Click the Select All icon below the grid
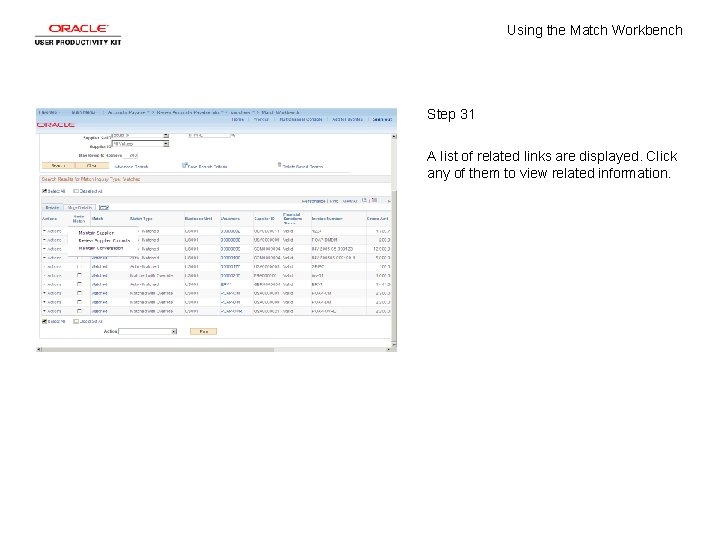 [45, 321]
